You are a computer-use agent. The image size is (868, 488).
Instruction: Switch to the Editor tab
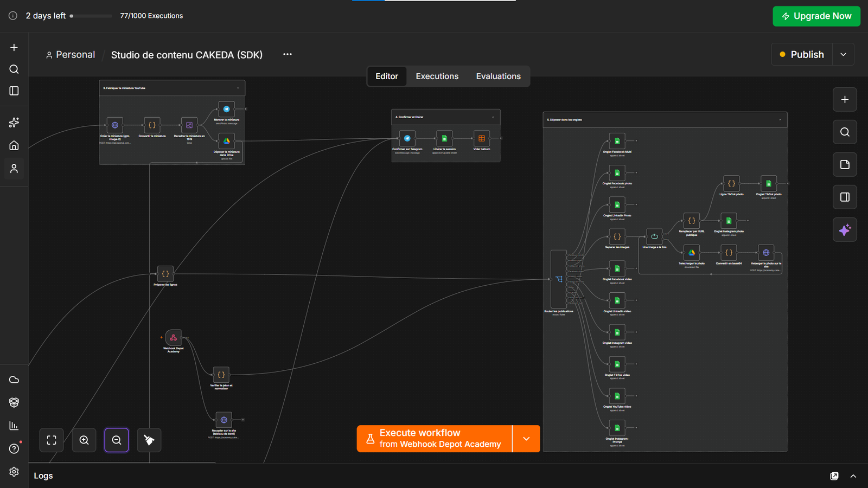point(387,76)
